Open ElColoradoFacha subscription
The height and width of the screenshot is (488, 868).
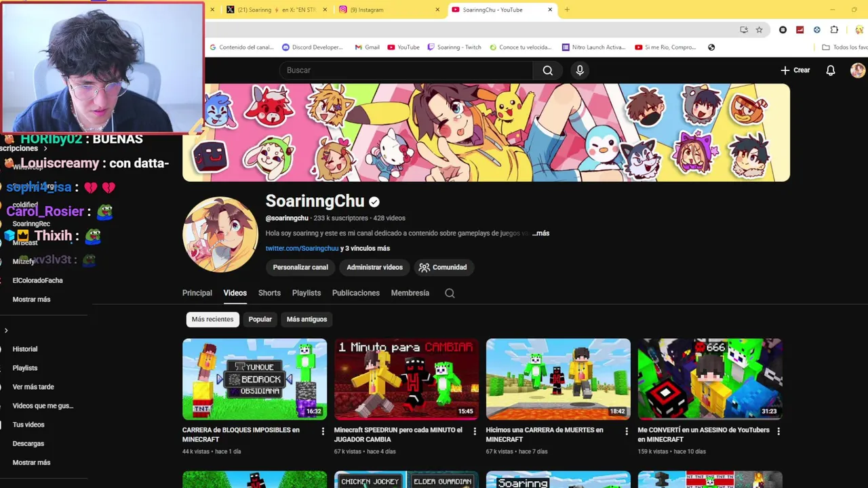tap(37, 281)
